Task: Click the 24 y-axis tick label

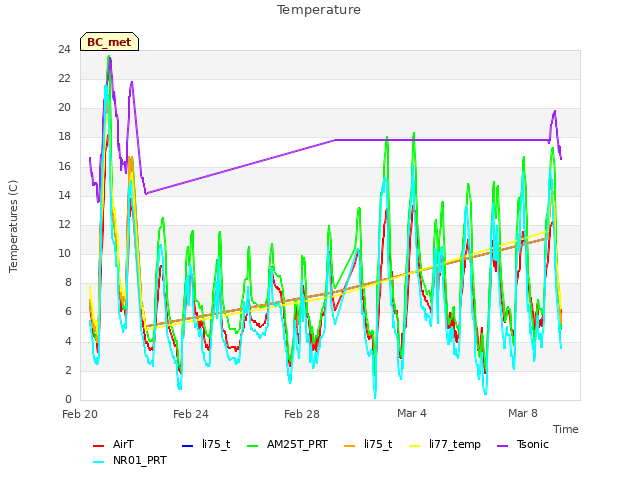Action: (64, 49)
